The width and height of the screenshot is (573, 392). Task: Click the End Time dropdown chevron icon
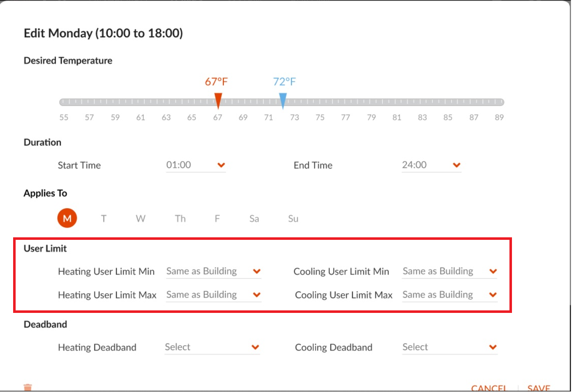point(455,165)
